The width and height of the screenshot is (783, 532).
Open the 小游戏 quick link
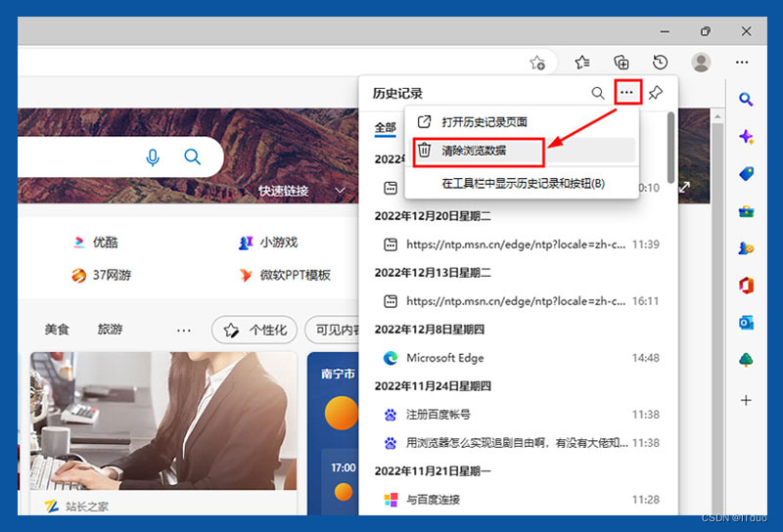click(x=268, y=243)
